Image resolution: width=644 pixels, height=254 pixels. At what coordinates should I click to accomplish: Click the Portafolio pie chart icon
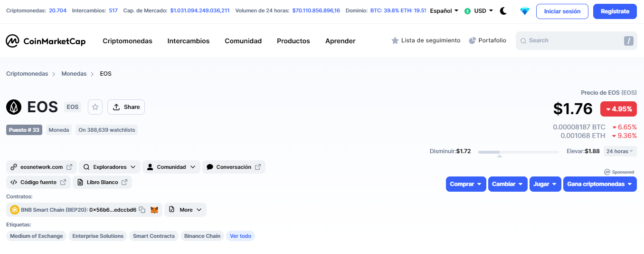(472, 41)
